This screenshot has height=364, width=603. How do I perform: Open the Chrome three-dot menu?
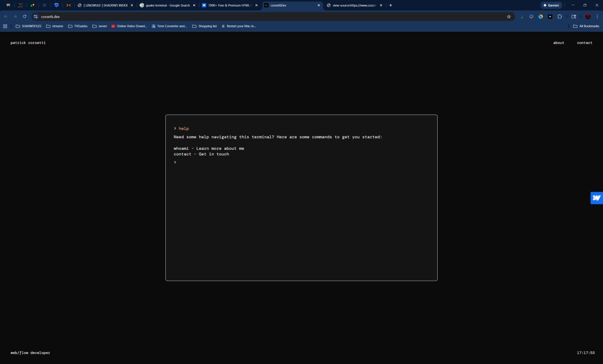click(597, 16)
